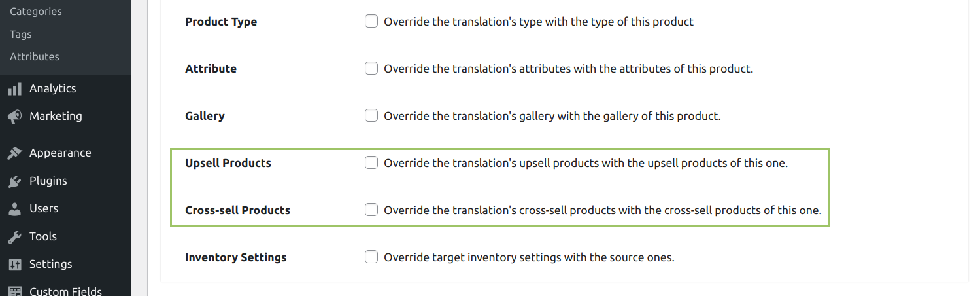The height and width of the screenshot is (296, 980).
Task: Select the Settings menu label
Action: 51,264
